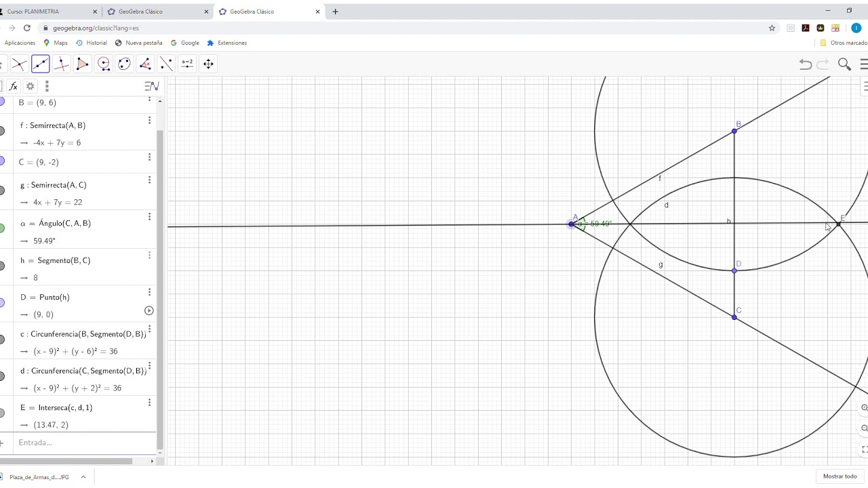868x488 pixels.
Task: Switch to the middle GeoGebra Clásico tab
Action: [159, 12]
